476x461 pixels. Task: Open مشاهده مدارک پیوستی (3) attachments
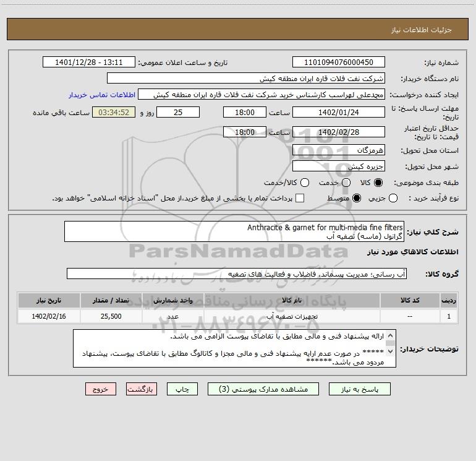[x=263, y=389]
